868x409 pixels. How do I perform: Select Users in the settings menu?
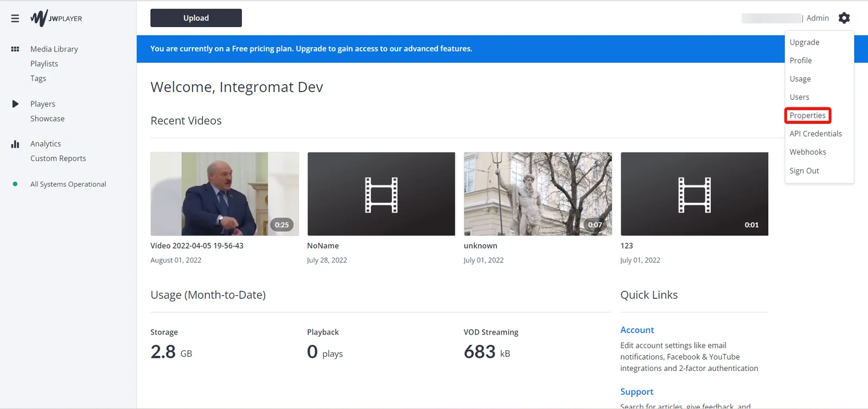click(799, 97)
